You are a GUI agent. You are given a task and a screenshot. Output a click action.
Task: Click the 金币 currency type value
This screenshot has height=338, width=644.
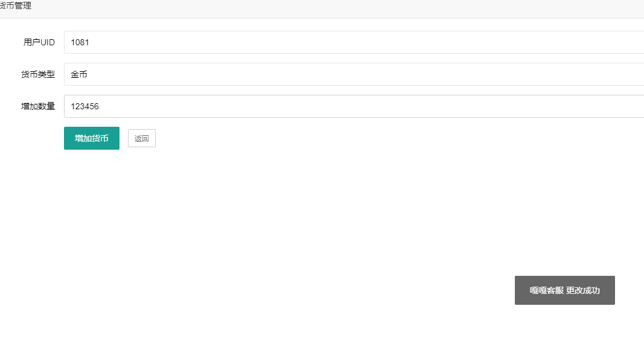pos(79,74)
